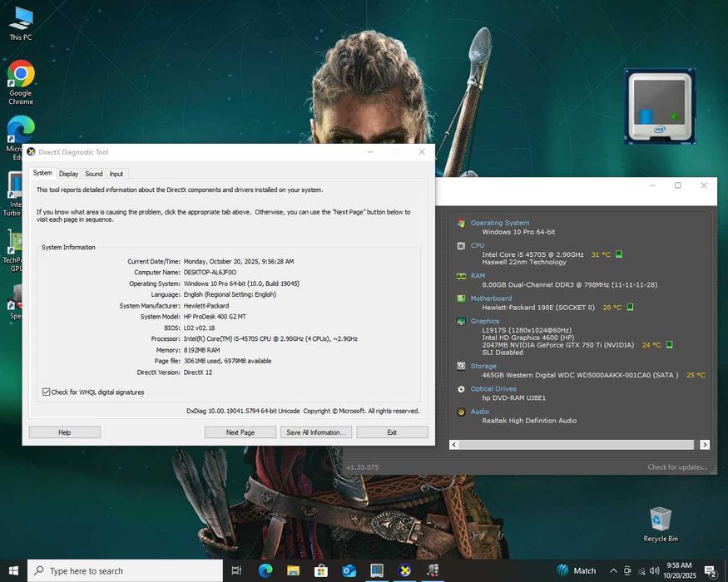Click the computer name DESKTOP-AL6JF0O text
The width and height of the screenshot is (728, 582).
coord(210,273)
